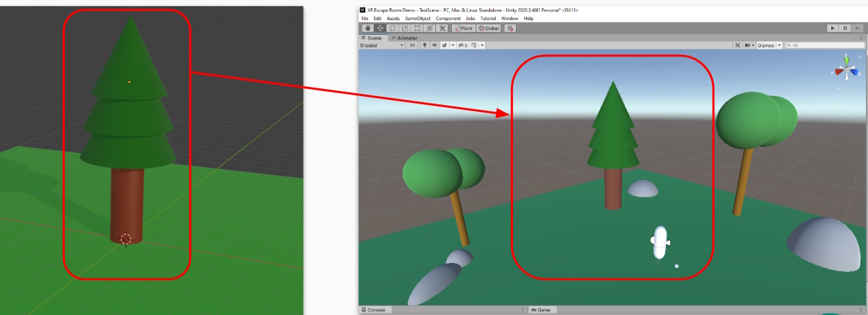Screen dimensions: 868x315
Task: Open the scene effects dropdown arrow
Action: click(x=453, y=45)
